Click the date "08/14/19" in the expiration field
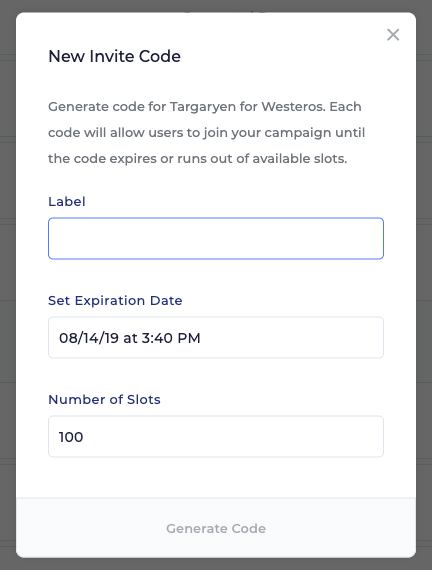The width and height of the screenshot is (432, 570). click(89, 338)
